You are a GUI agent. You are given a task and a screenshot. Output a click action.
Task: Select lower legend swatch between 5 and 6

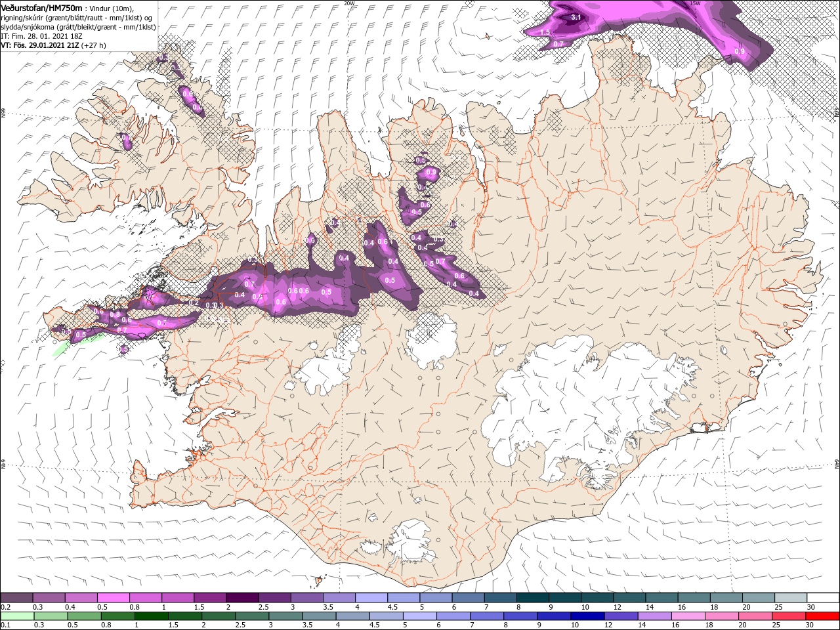(x=420, y=616)
